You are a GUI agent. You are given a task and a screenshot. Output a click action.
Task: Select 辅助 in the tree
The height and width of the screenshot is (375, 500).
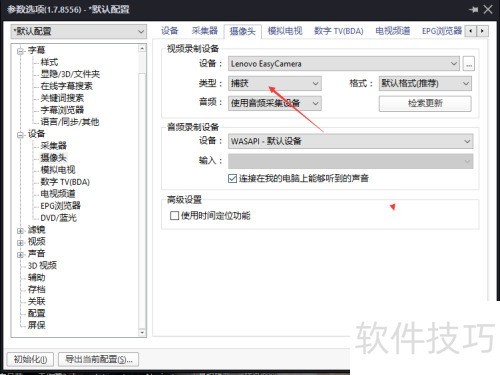click(36, 277)
